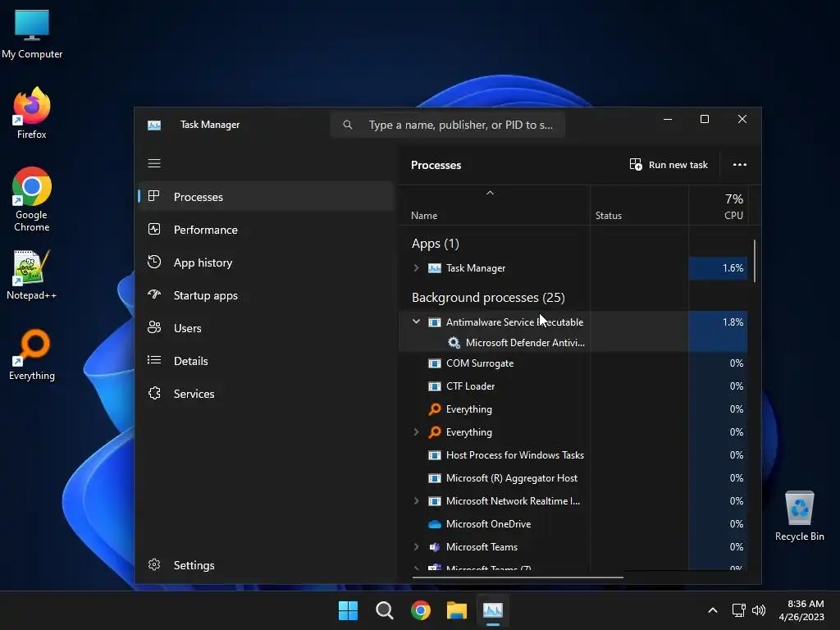Select Microsoft (R) Aggregator Host row

pyautogui.click(x=573, y=478)
